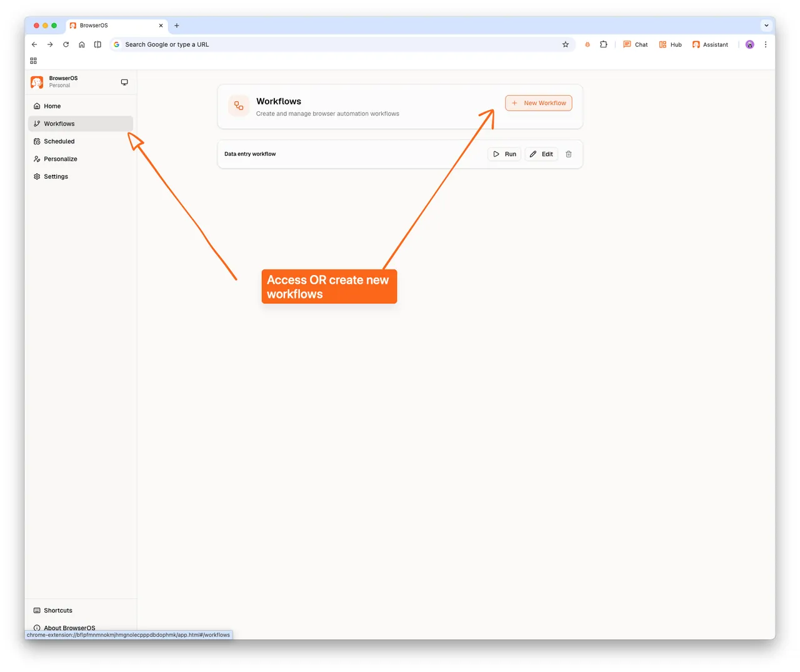Image resolution: width=800 pixels, height=672 pixels.
Task: Go back using the browser back arrow
Action: pos(34,44)
